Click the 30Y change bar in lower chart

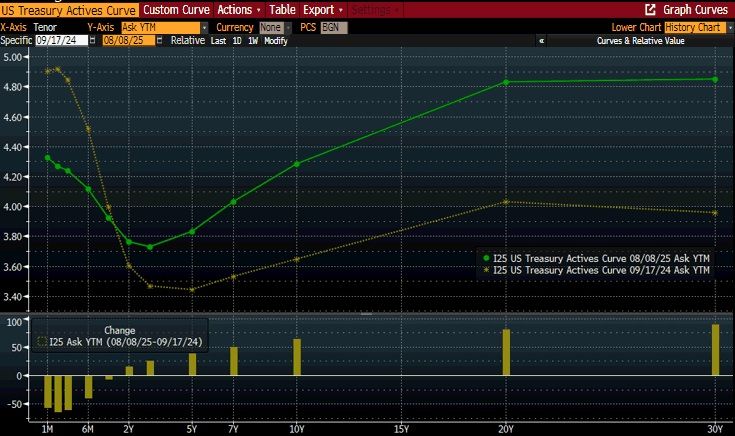(715, 349)
